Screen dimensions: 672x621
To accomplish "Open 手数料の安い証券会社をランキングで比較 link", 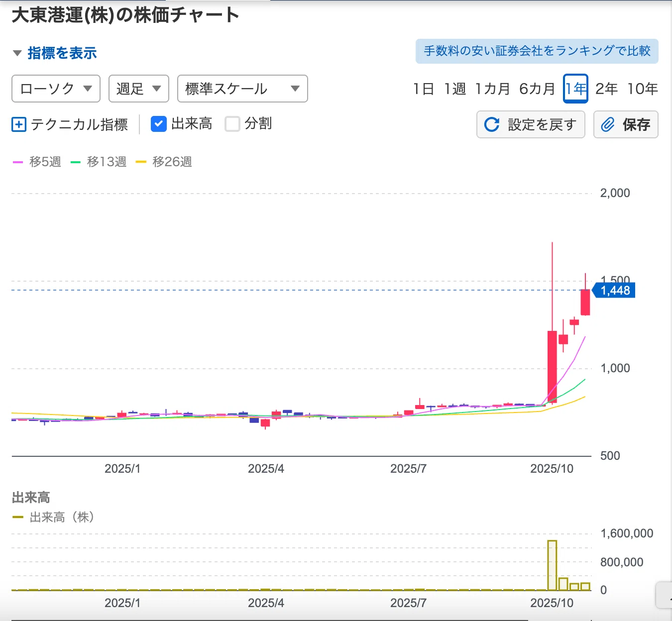I will 537,51.
